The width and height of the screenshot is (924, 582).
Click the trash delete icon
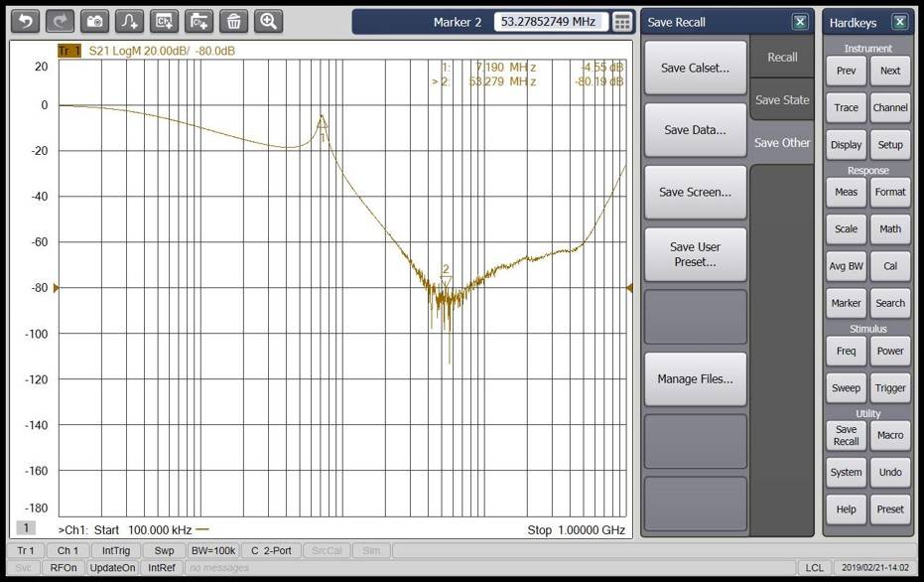233,21
